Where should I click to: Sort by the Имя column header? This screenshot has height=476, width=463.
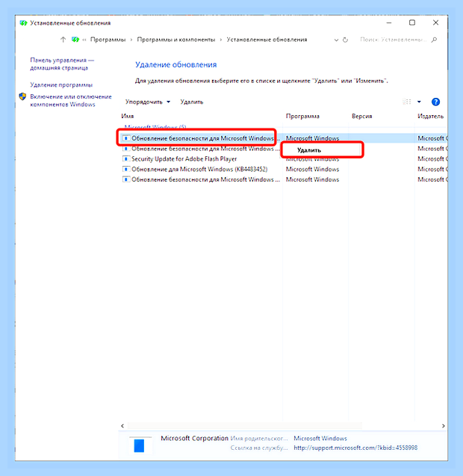pos(128,116)
